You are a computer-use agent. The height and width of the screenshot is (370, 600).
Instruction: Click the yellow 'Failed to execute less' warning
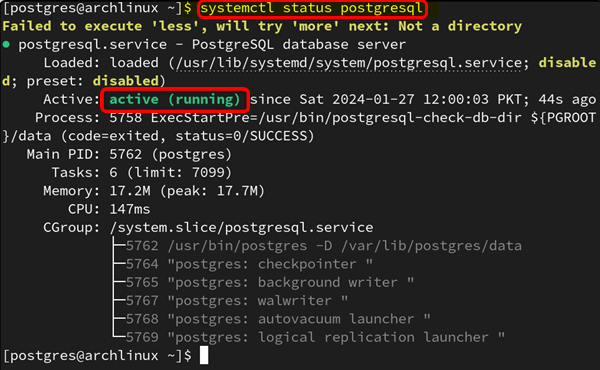(262, 26)
